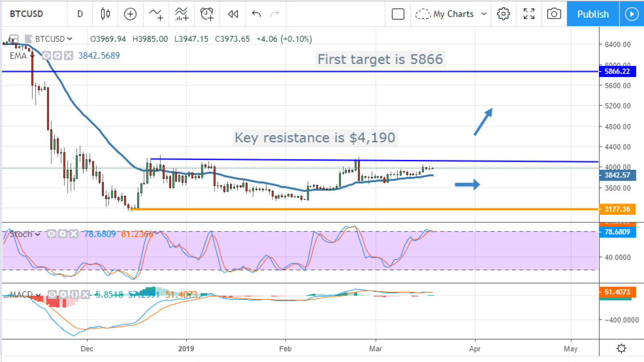Click the 6400.00 price scale value
Screen dimensions: 644x362
(617, 45)
